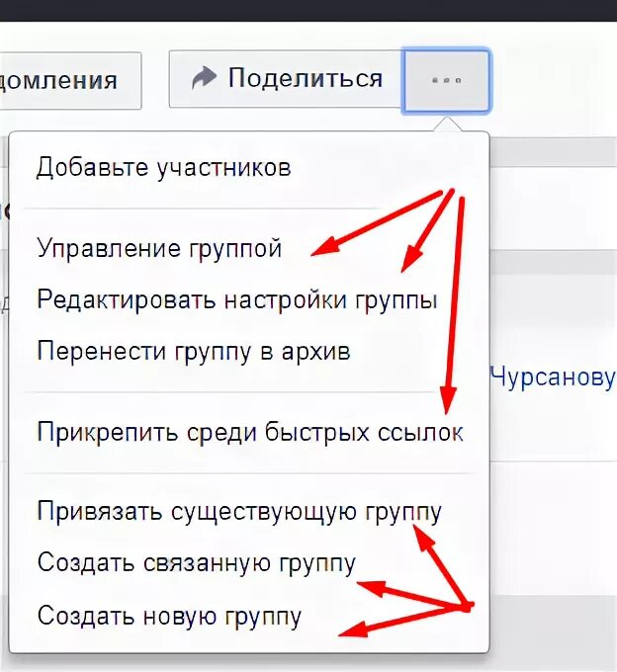Click the partially visible Уведомления button
The width and height of the screenshot is (617, 672).
(x=69, y=81)
